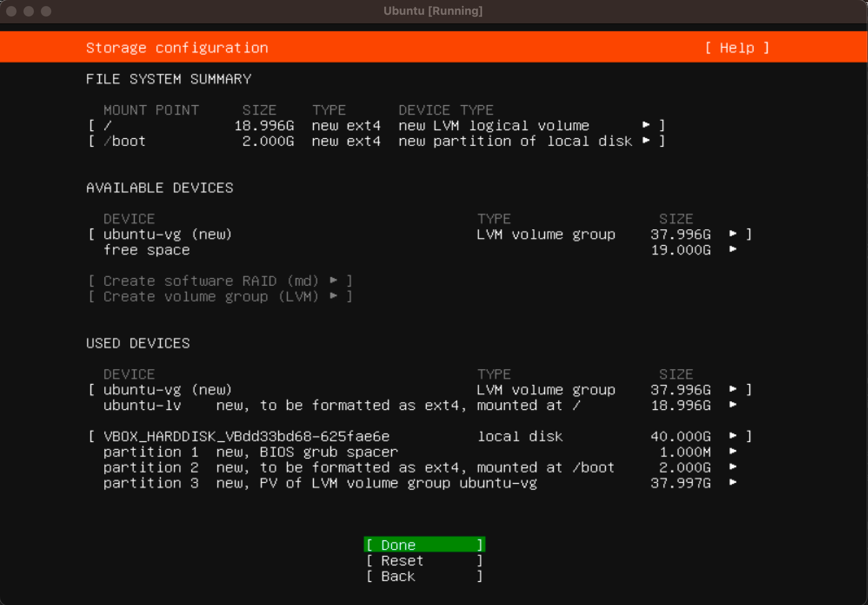Expand the root mount point entry arrow
The width and height of the screenshot is (868, 605).
[646, 125]
